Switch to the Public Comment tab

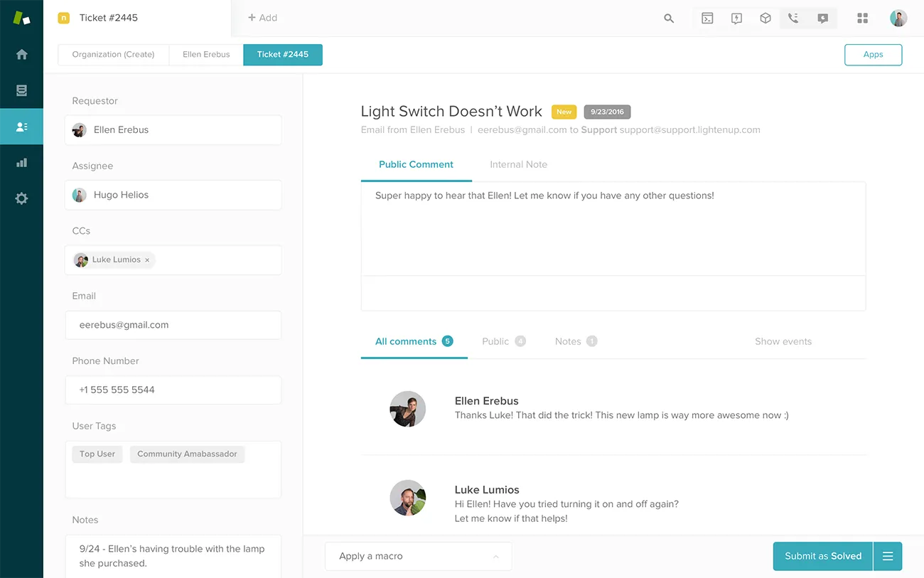click(416, 164)
